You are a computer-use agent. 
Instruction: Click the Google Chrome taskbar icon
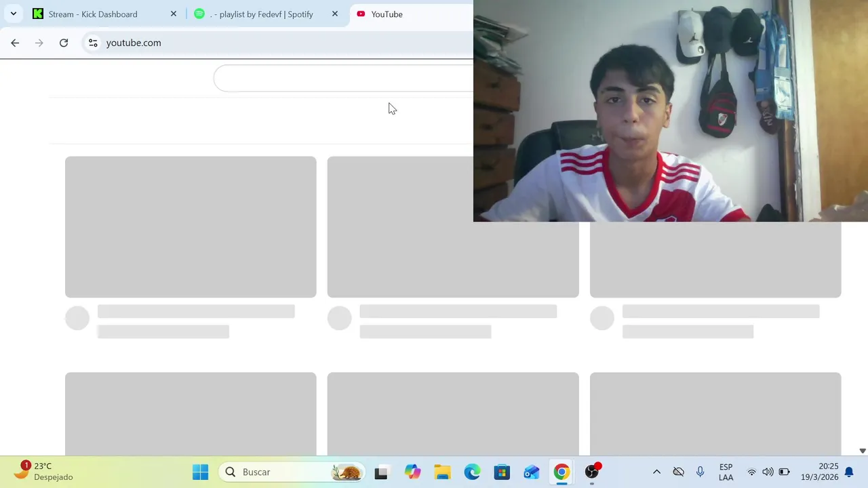pyautogui.click(x=561, y=472)
